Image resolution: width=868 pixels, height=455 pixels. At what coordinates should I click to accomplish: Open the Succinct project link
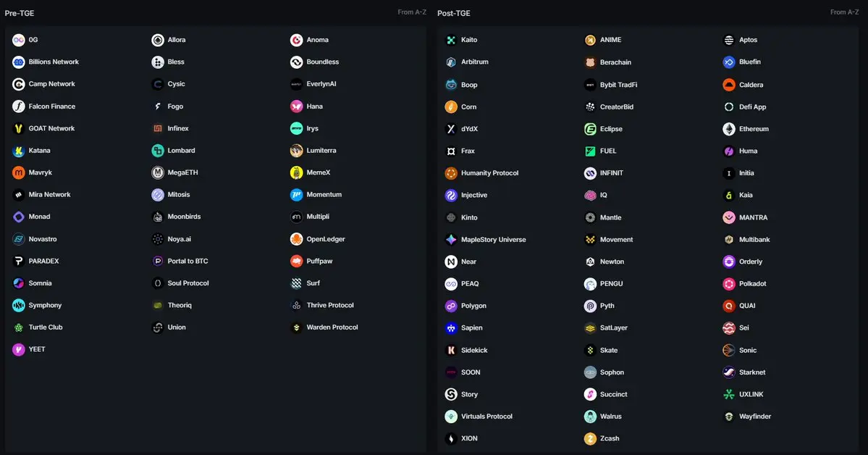click(606, 395)
